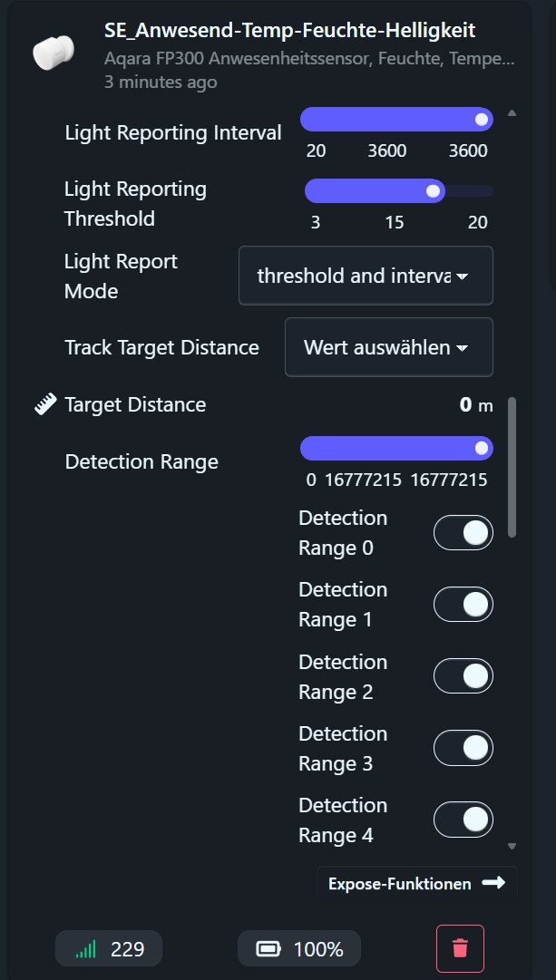Image resolution: width=556 pixels, height=980 pixels.
Task: Click the battery level icon
Action: (x=268, y=949)
